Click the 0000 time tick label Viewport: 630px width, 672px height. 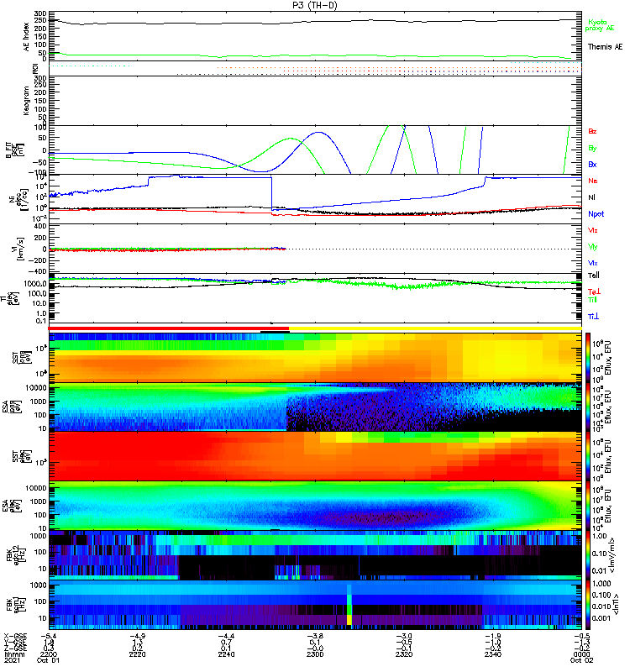pyautogui.click(x=581, y=654)
